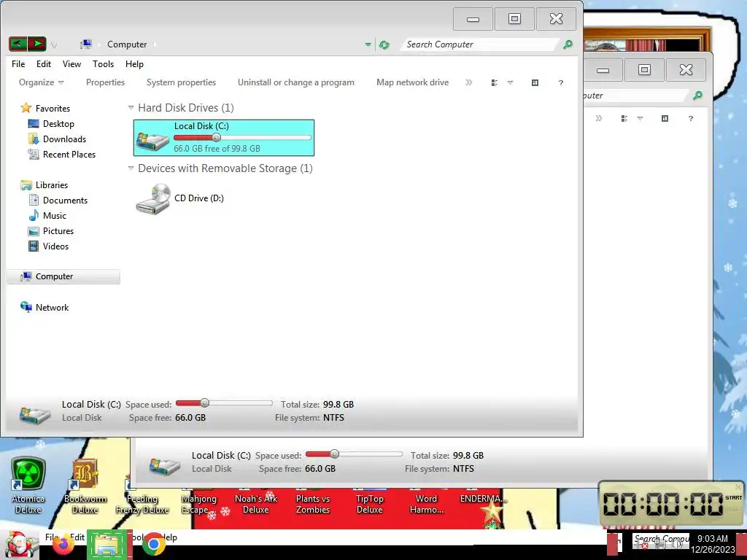Image resolution: width=747 pixels, height=560 pixels.
Task: Open recent pages dropdown beside navigation arrows
Action: coord(54,45)
